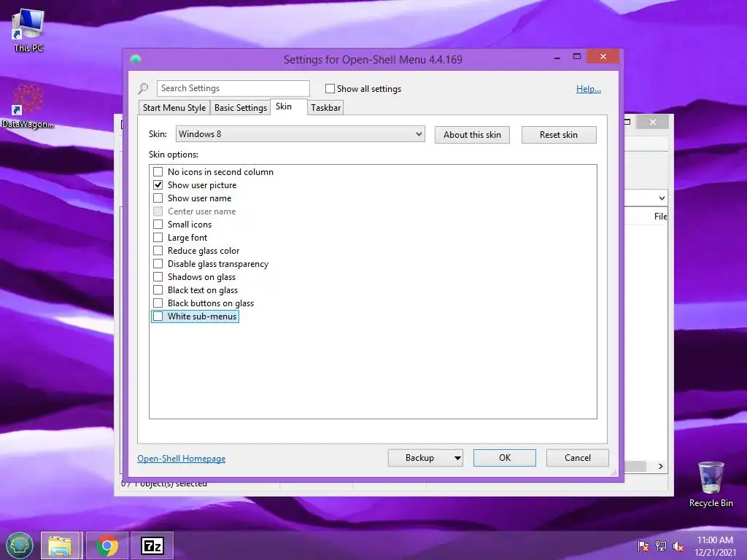Launch Google Chrome from the taskbar
747x560 pixels.
(x=107, y=545)
